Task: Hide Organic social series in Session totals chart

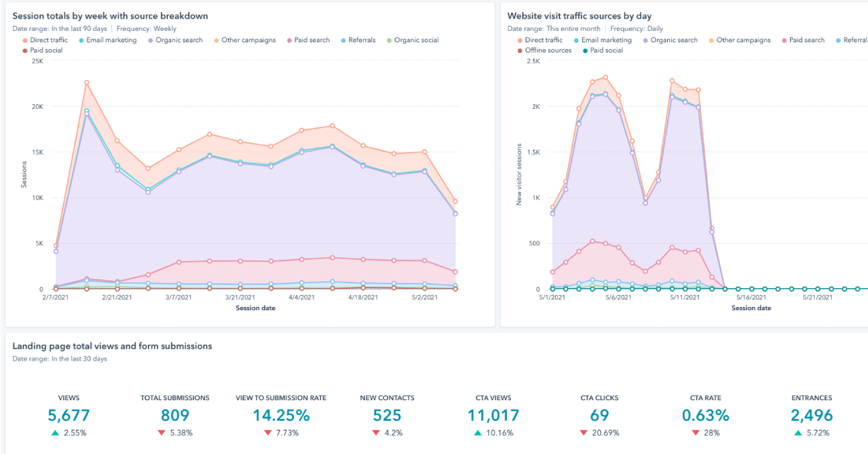Action: pos(416,40)
